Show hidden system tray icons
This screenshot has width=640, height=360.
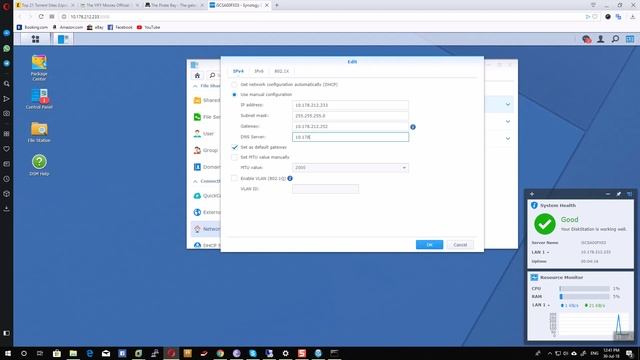tap(549, 353)
